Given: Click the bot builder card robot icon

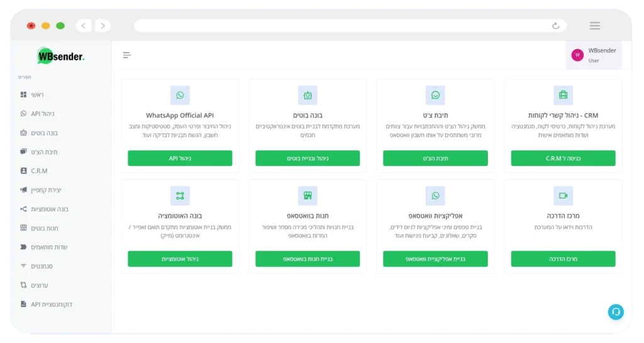Looking at the screenshot, I should click(x=308, y=95).
